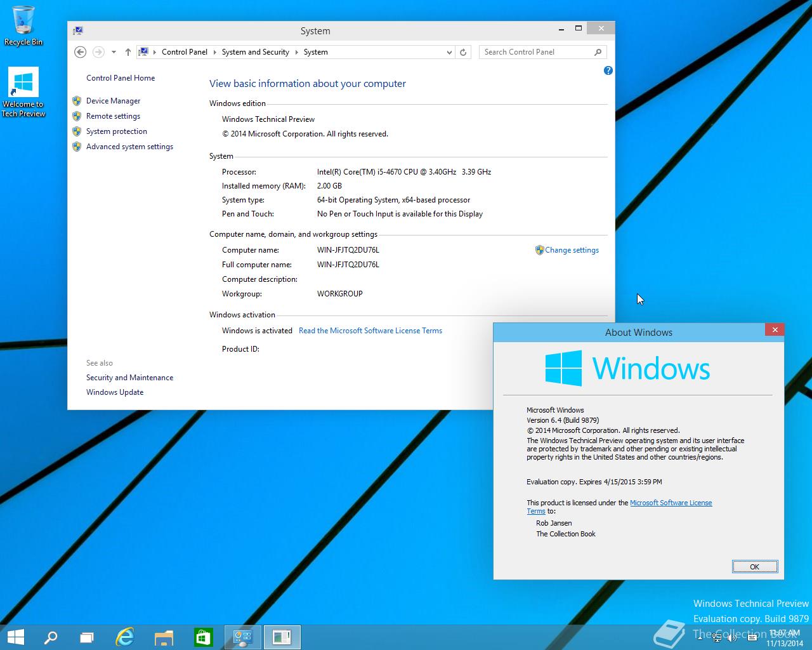Select System and Security breadcrumb
This screenshot has width=812, height=650.
[x=256, y=52]
